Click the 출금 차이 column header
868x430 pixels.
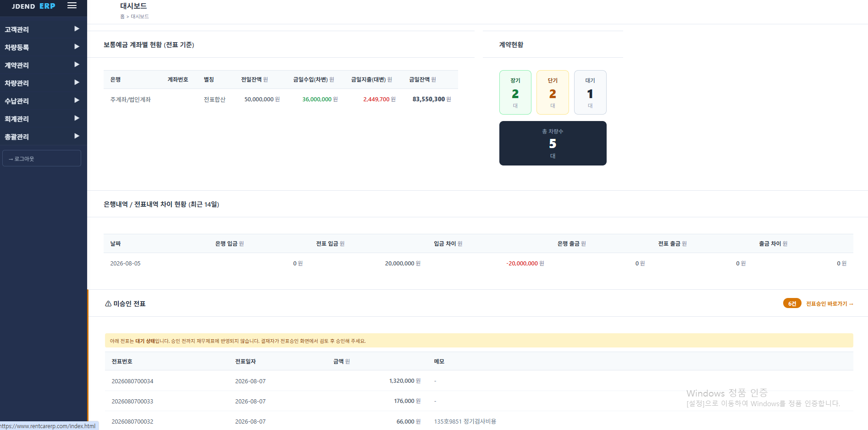773,243
